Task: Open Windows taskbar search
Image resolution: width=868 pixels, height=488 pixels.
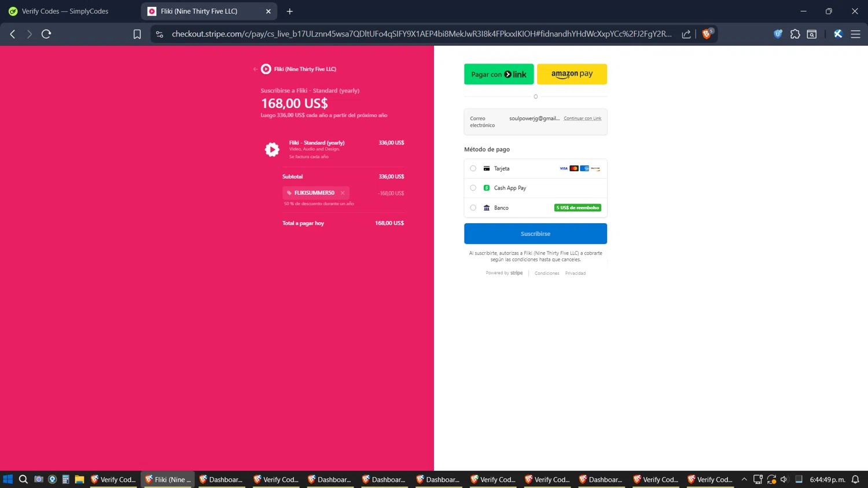Action: pos(23,479)
